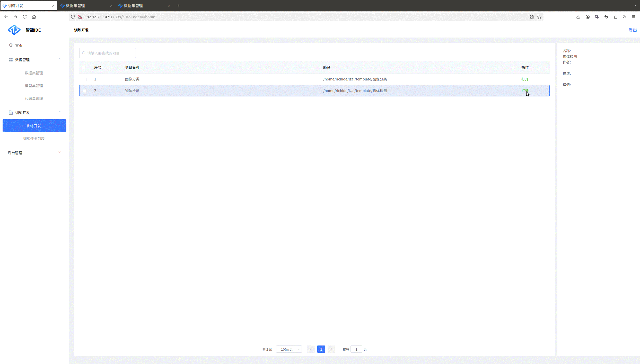Click the insecure connection lock icon
The width and height of the screenshot is (640, 364).
click(x=80, y=17)
